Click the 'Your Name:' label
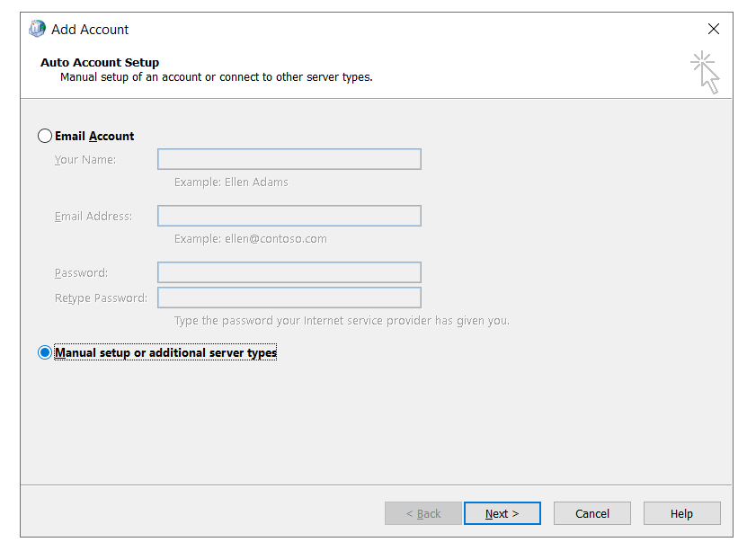747x560 pixels. [85, 159]
